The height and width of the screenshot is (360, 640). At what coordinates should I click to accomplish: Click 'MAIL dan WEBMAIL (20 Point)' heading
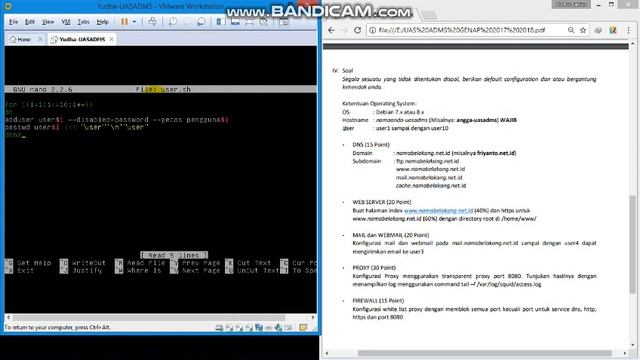[391, 235]
